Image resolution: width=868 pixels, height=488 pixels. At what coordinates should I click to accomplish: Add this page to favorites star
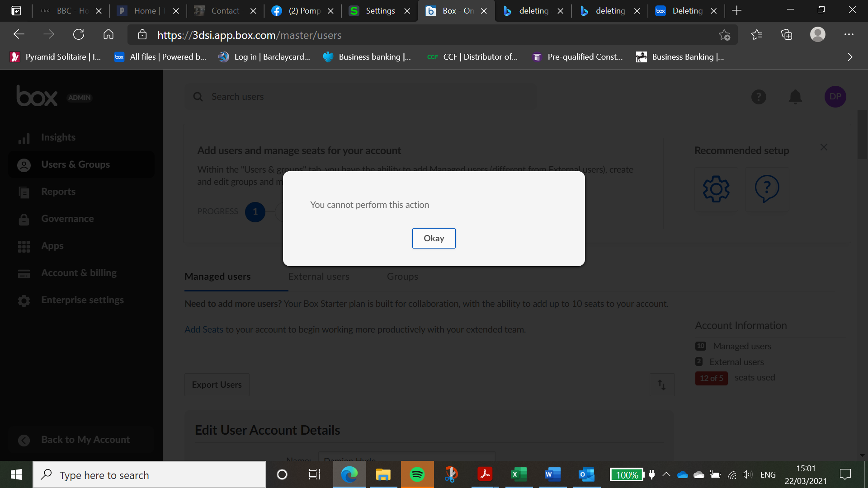tap(725, 35)
